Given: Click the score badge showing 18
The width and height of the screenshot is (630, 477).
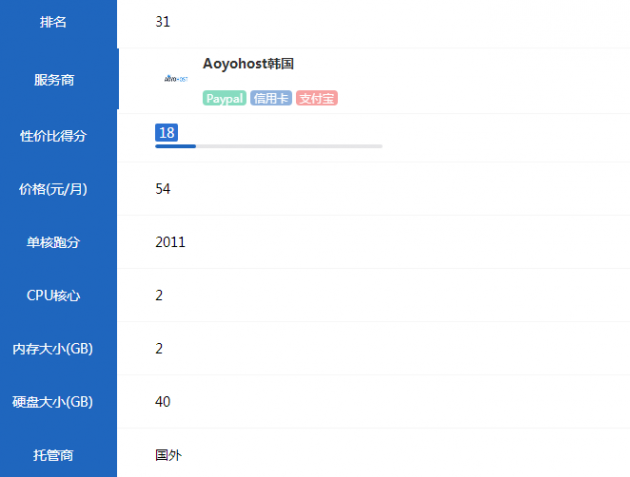Looking at the screenshot, I should (x=166, y=132).
